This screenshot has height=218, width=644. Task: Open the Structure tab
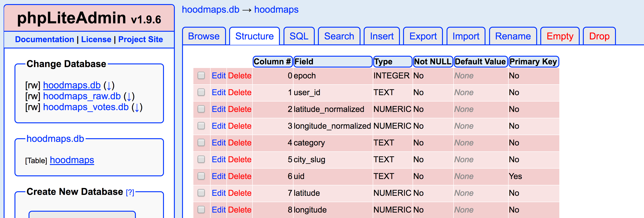(255, 36)
